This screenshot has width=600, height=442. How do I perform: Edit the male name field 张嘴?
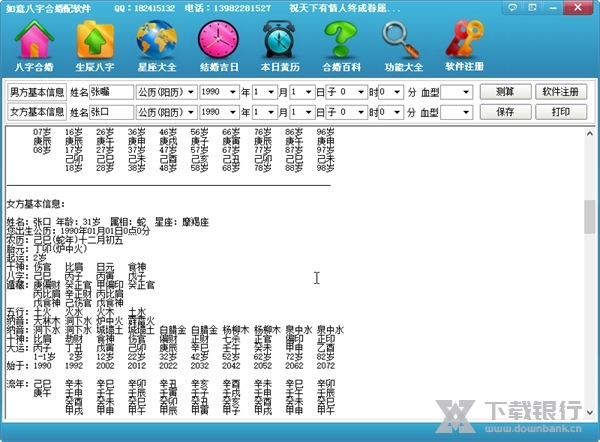click(x=111, y=92)
